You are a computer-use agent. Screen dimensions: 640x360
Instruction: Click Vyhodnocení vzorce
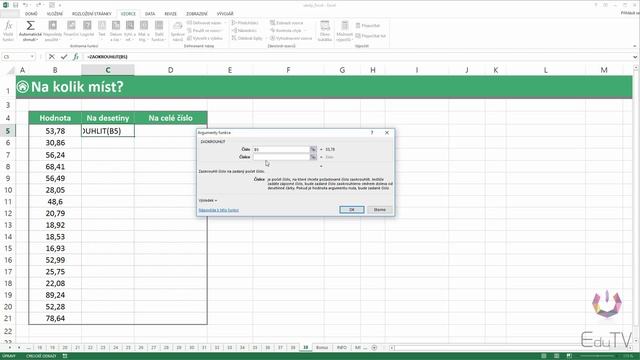point(291,38)
